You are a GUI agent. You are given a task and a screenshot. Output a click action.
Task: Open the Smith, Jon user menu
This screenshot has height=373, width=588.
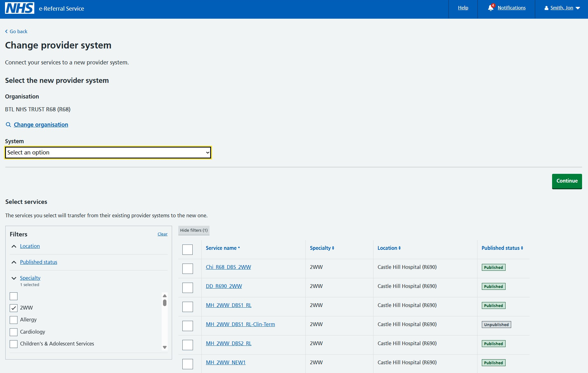[x=562, y=8]
